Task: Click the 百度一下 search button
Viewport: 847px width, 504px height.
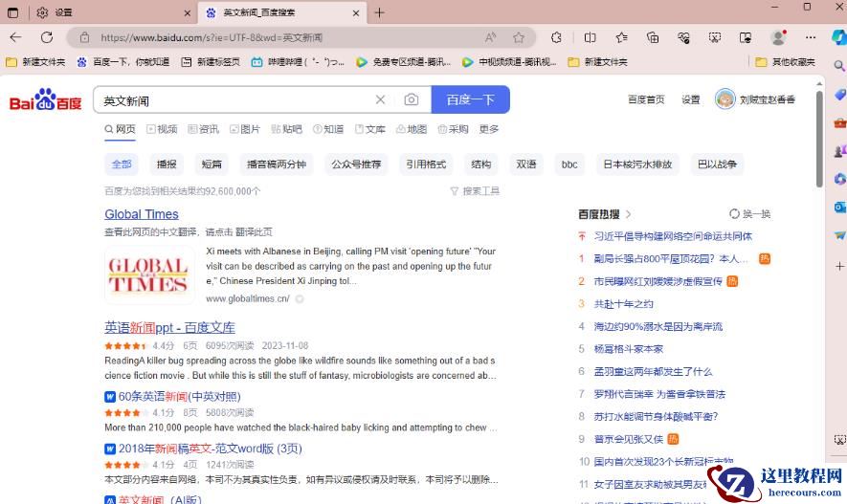Action: point(471,99)
